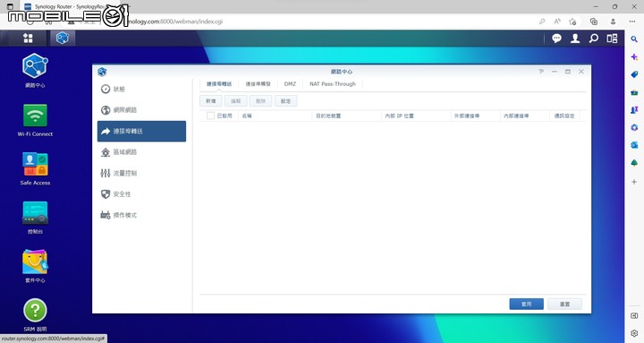Click the 設定 (Settings) button
The width and height of the screenshot is (644, 343).
pyautogui.click(x=286, y=101)
